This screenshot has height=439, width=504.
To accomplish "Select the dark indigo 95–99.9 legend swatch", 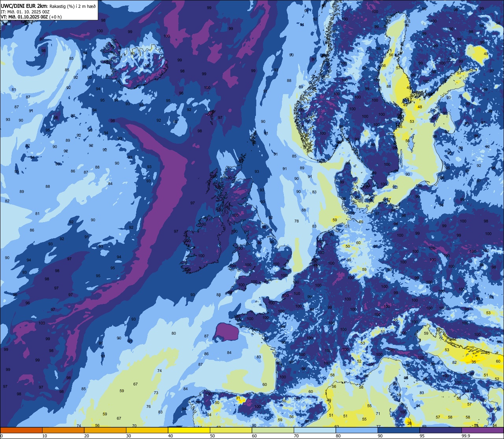I will point(441,430).
